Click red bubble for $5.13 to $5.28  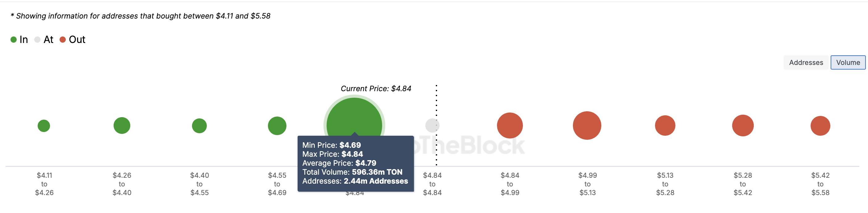665,126
